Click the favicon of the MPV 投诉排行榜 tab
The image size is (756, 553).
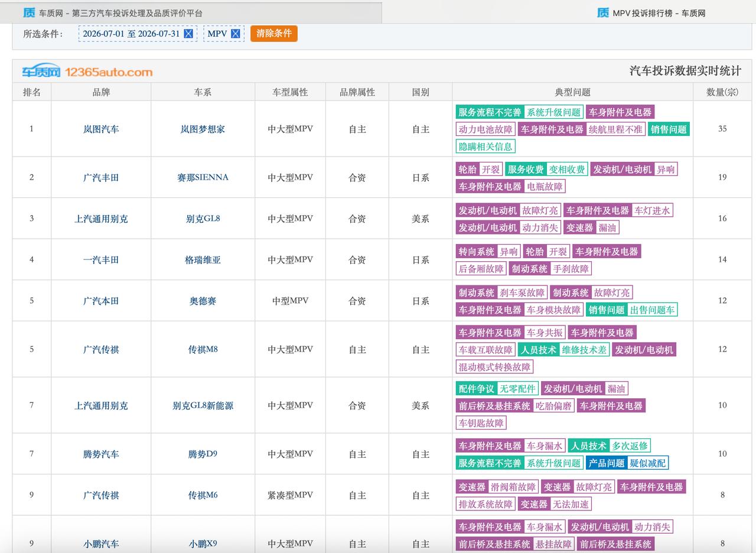603,13
